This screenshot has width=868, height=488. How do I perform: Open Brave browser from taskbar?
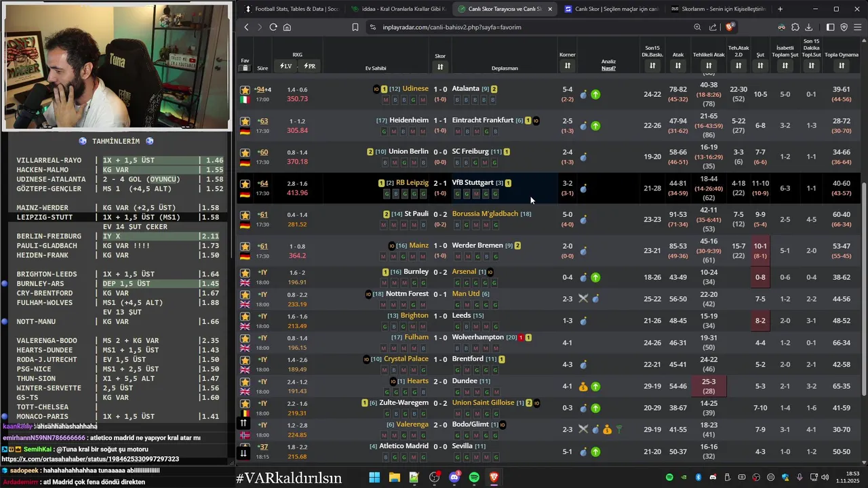[x=494, y=478]
